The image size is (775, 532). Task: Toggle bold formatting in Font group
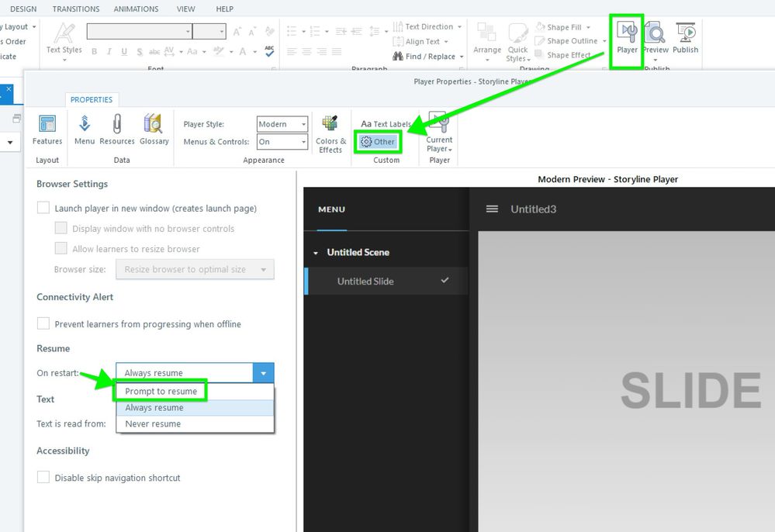95,51
